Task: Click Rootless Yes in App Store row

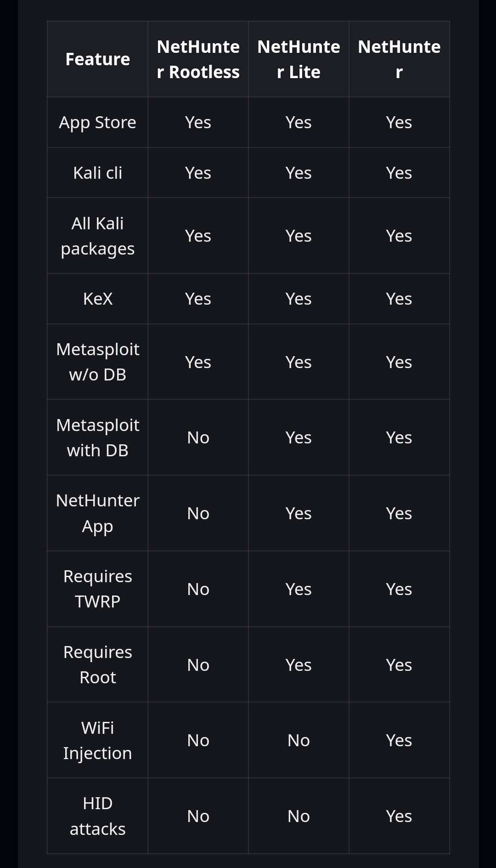Action: [x=198, y=123]
